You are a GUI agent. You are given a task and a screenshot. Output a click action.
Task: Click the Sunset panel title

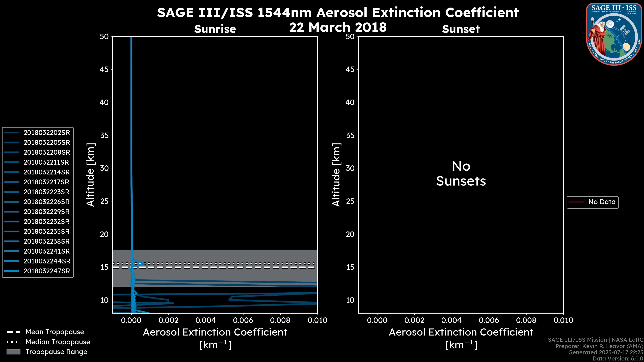pyautogui.click(x=461, y=29)
